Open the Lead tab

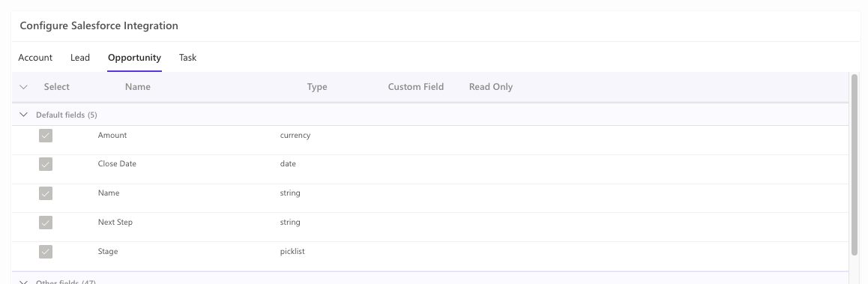click(x=80, y=58)
